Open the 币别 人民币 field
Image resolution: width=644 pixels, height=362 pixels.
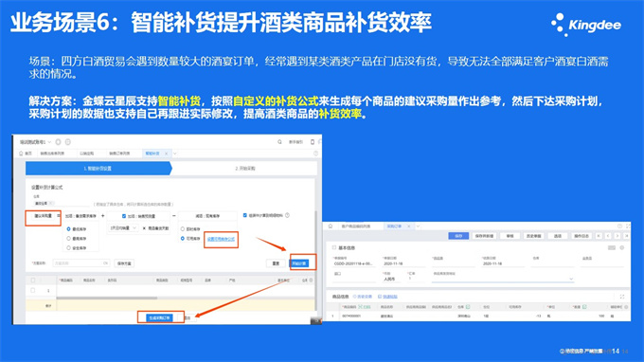pyautogui.click(x=391, y=279)
